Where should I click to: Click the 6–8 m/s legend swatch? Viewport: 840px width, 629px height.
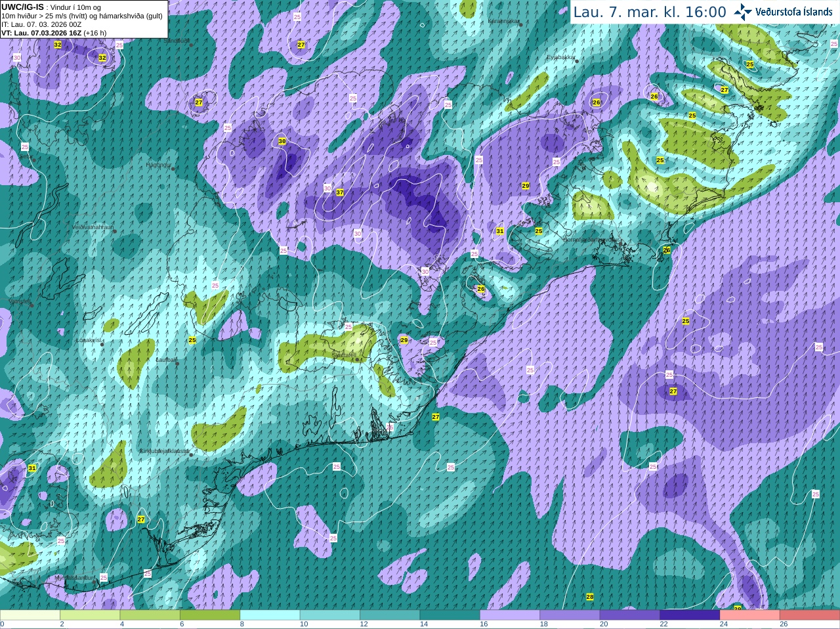pyautogui.click(x=210, y=615)
